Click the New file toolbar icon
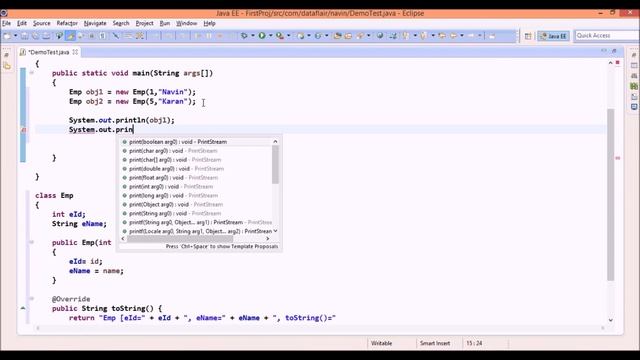The height and width of the screenshot is (360, 640). point(7,36)
